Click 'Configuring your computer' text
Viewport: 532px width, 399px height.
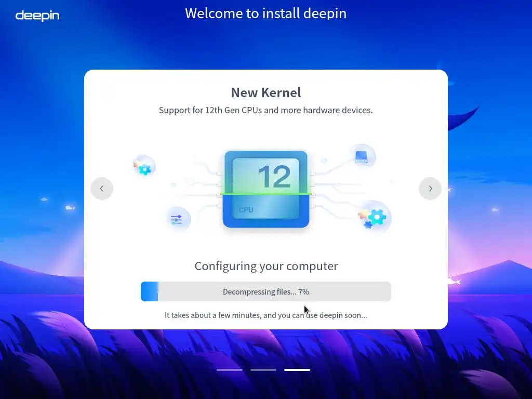pyautogui.click(x=267, y=267)
